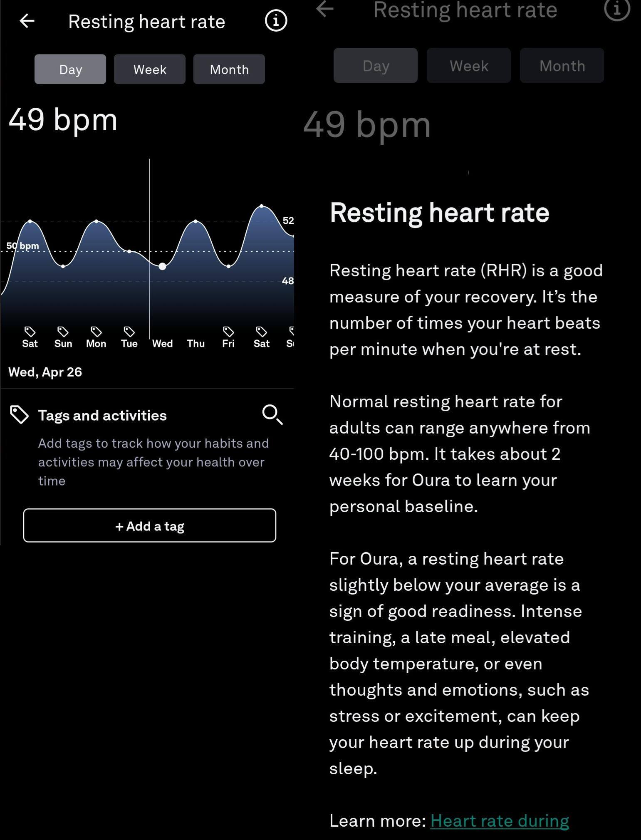
Task: Tap the search magnifier in Tags and activities
Action: click(272, 414)
